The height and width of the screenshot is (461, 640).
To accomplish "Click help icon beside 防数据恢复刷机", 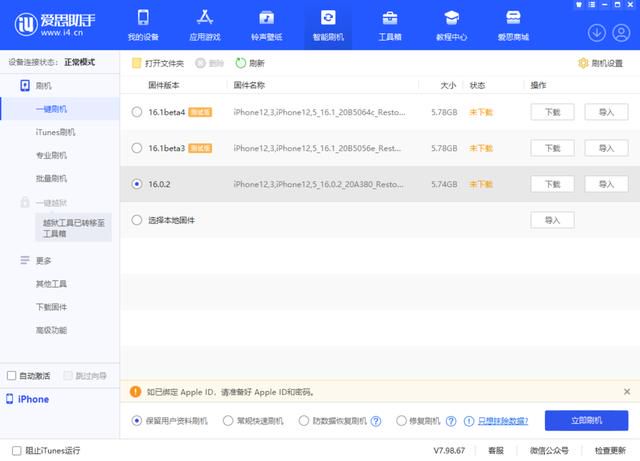I will pos(376,421).
